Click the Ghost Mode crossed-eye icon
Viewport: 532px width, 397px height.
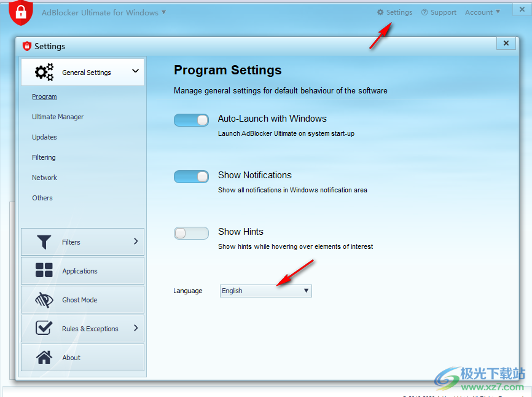point(44,300)
